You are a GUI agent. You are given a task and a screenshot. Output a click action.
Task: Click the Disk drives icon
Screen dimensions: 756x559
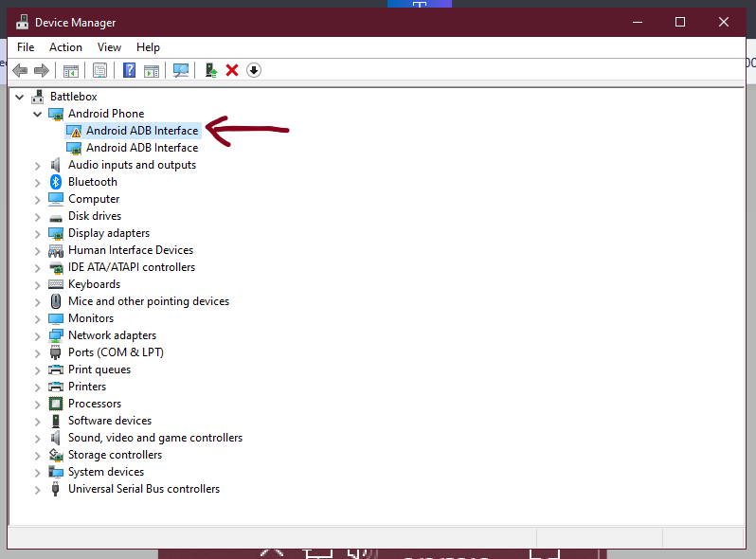(x=56, y=218)
